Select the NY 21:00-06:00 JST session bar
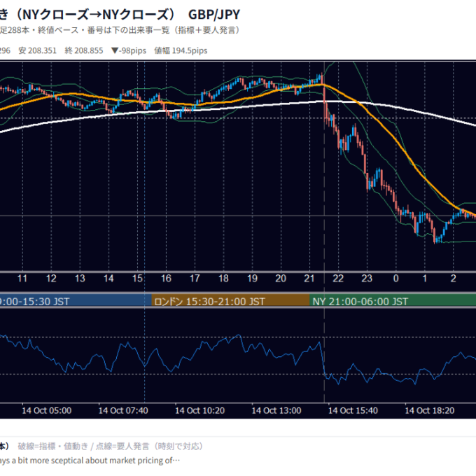 click(393, 301)
